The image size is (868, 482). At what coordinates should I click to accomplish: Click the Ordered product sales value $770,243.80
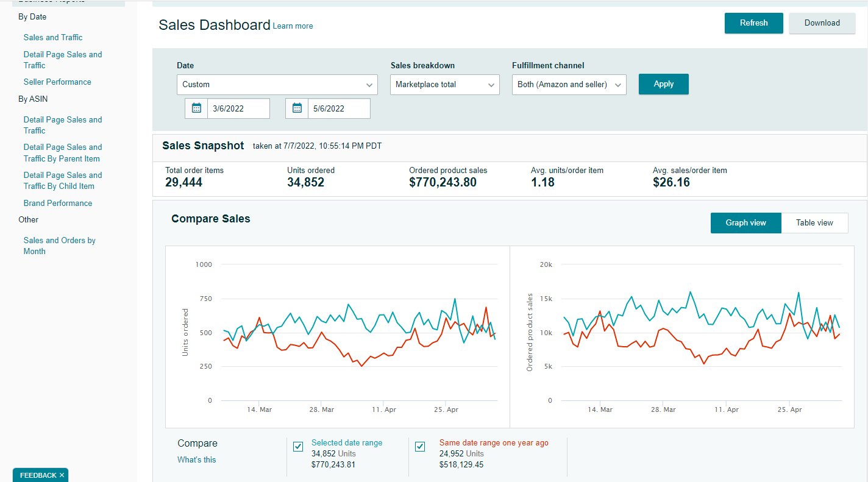click(x=443, y=182)
